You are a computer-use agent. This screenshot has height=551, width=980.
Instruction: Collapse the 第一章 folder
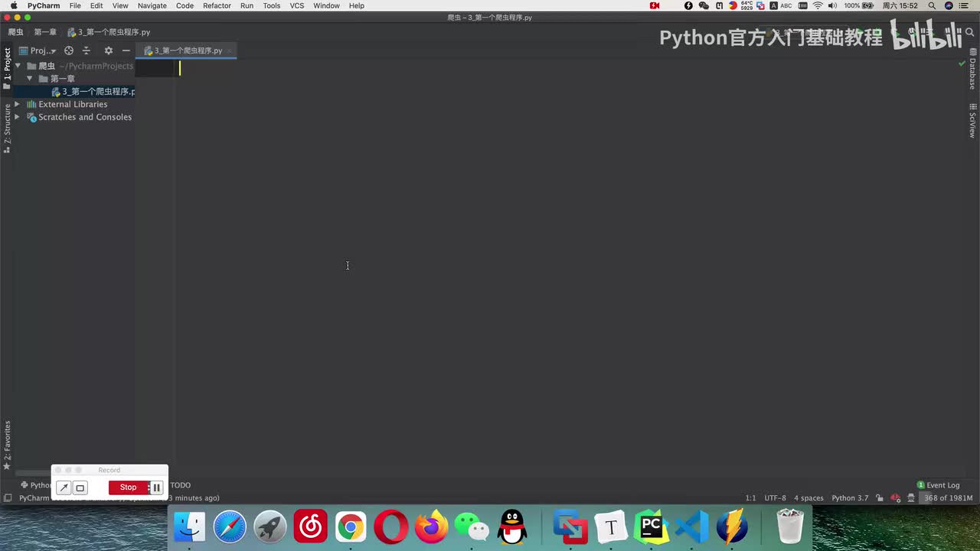(x=30, y=79)
